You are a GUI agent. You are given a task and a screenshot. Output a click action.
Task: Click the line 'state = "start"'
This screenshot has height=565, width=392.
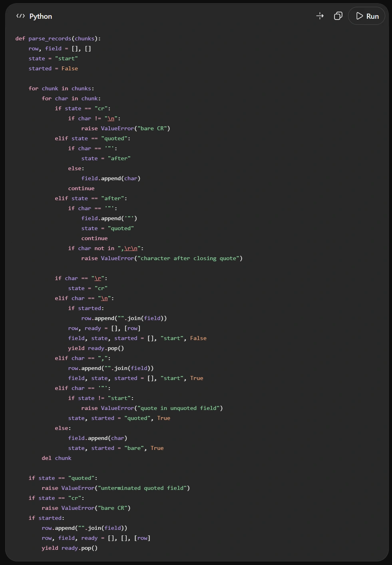(x=53, y=58)
